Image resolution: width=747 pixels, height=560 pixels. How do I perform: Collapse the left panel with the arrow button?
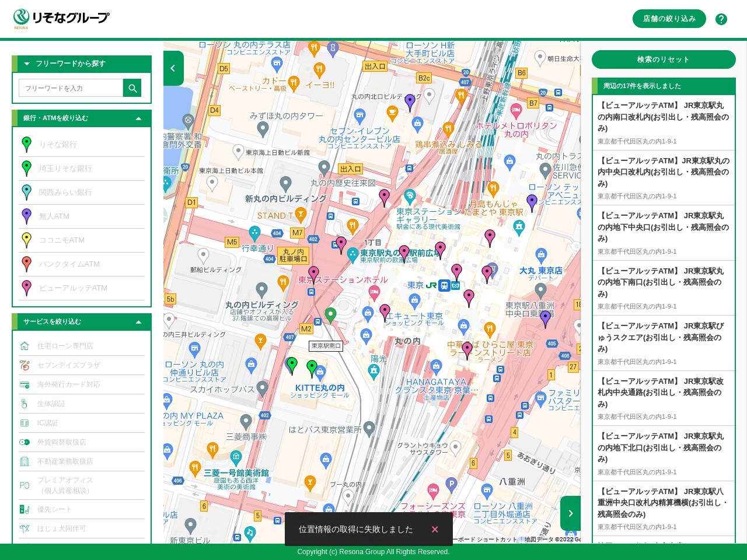click(173, 68)
